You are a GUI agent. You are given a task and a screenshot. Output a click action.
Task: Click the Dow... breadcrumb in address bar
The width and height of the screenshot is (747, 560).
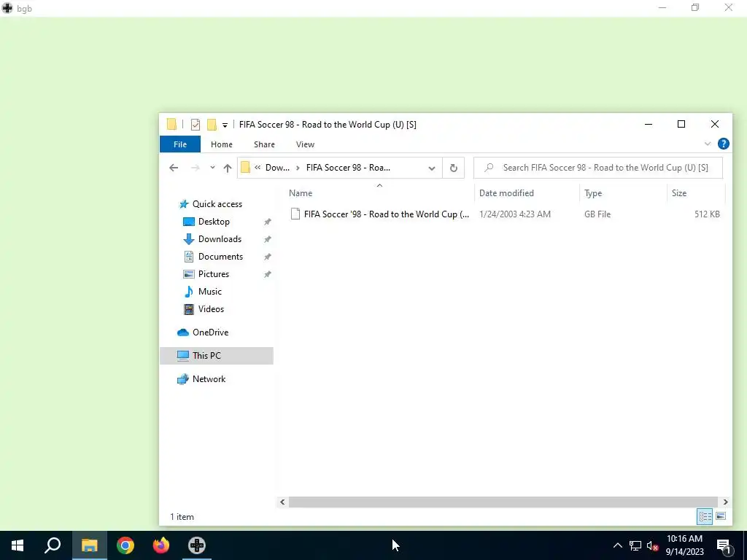pyautogui.click(x=277, y=168)
